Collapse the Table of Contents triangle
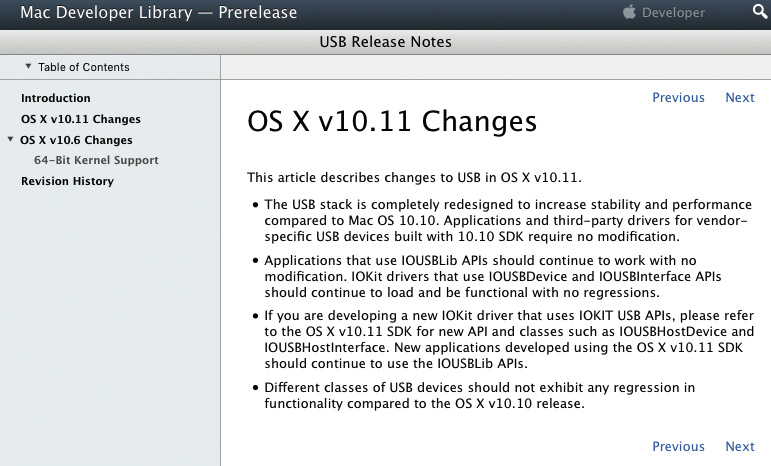This screenshot has height=466, width=771. 28,67
